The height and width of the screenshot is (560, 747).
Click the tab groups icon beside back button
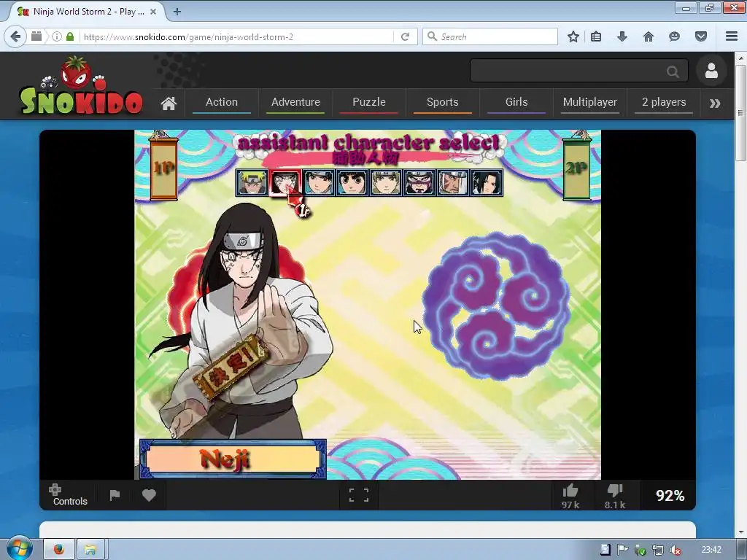(36, 36)
